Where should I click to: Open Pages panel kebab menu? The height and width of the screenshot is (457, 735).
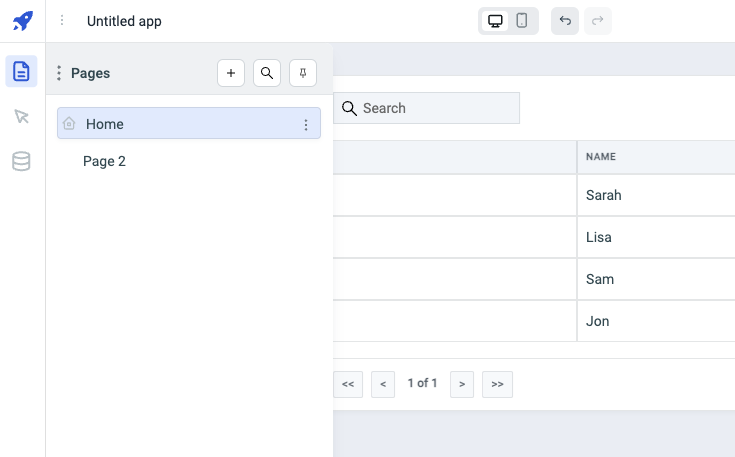click(x=59, y=73)
